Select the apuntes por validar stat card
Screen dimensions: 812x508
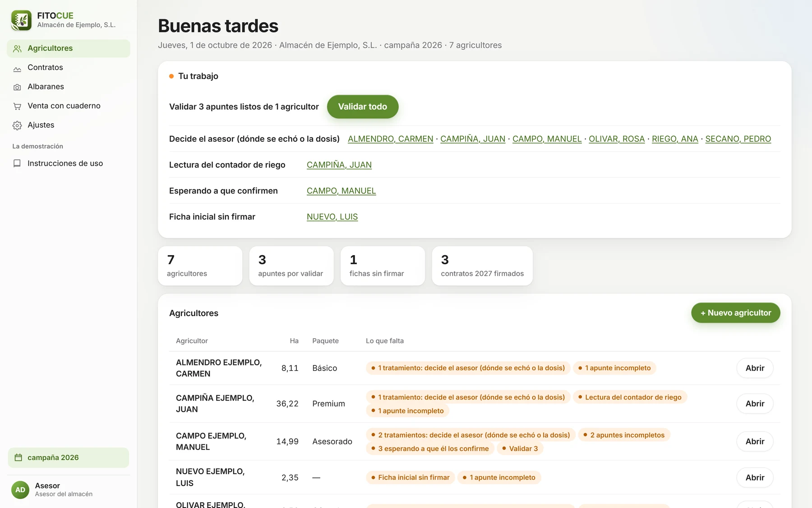pos(291,266)
